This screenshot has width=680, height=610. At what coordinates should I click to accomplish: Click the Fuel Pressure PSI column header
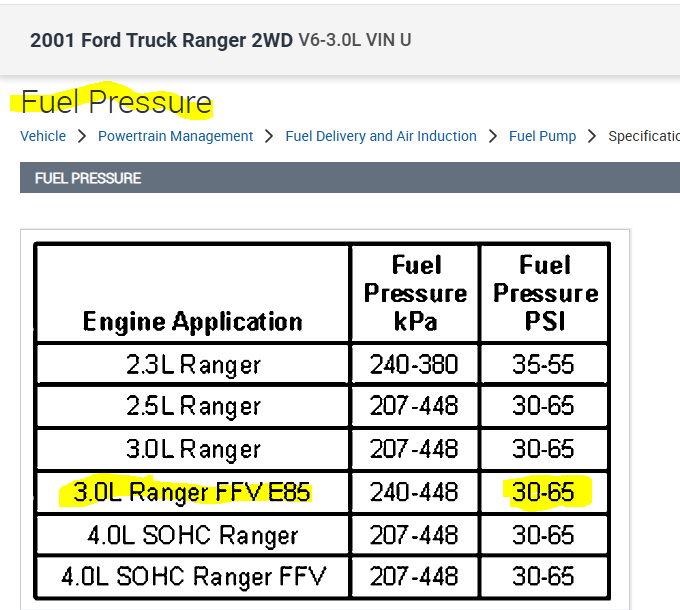click(544, 293)
